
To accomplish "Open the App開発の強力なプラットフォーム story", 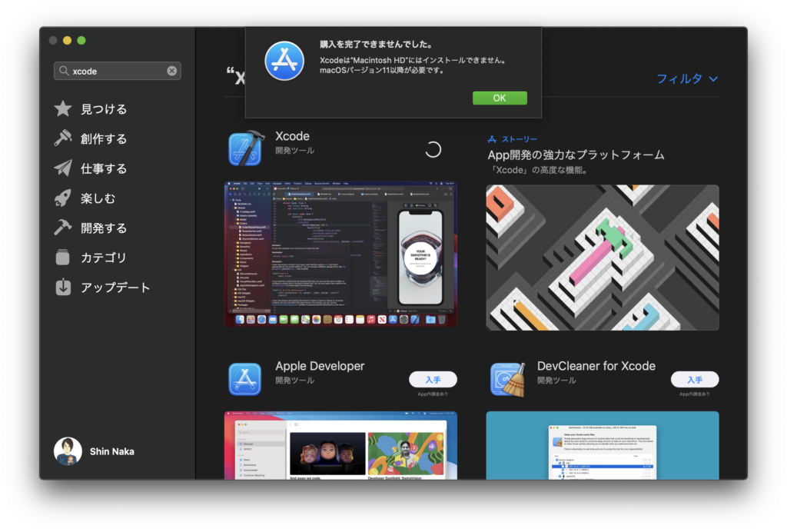I will click(602, 257).
